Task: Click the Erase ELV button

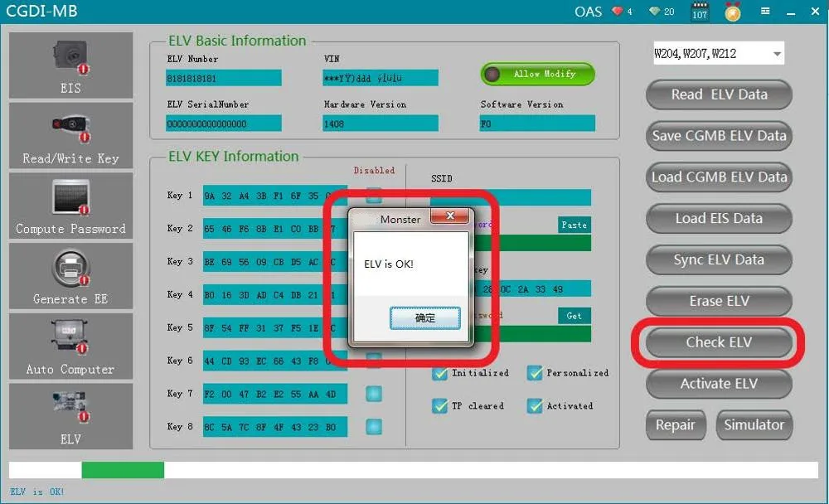Action: point(719,301)
